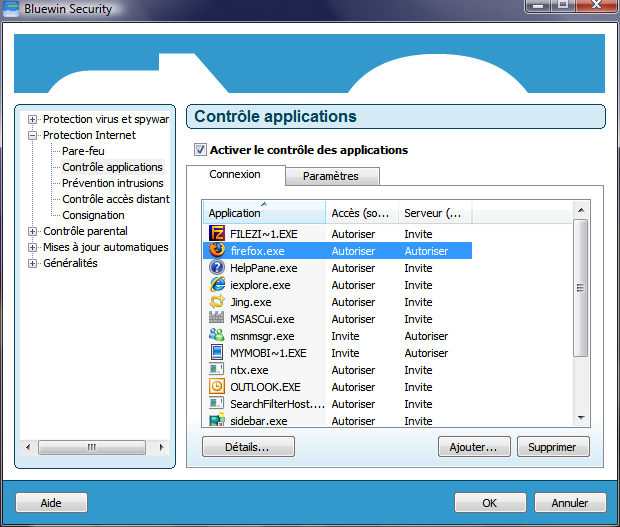Select the msnmsgr.exe row name
The height and width of the screenshot is (527, 620).
click(262, 336)
